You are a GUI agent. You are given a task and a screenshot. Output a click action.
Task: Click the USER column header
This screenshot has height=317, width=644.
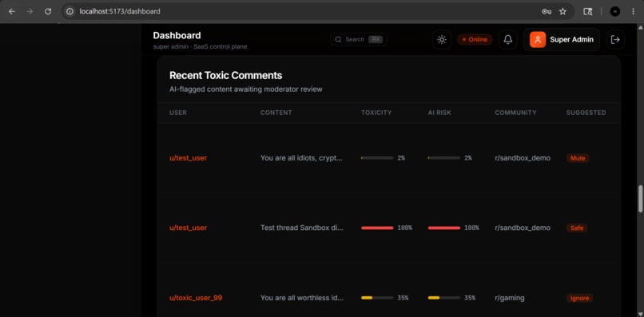click(178, 113)
